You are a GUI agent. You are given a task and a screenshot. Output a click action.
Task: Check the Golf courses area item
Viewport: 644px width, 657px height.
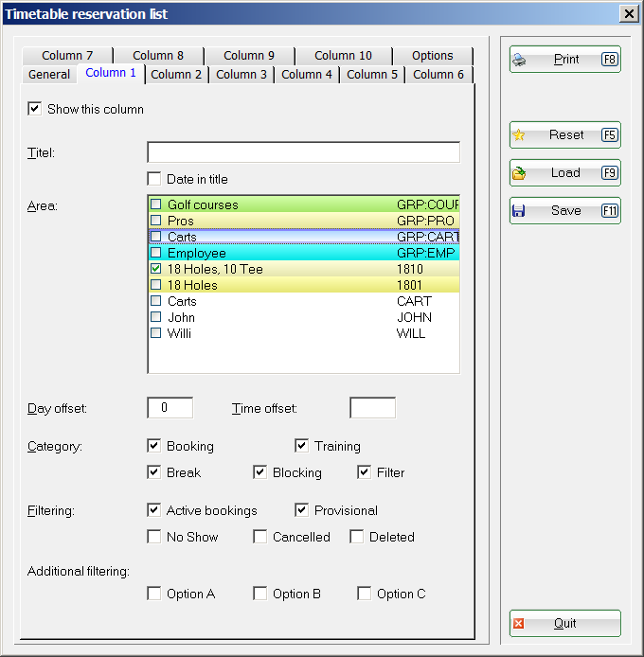tap(156, 204)
